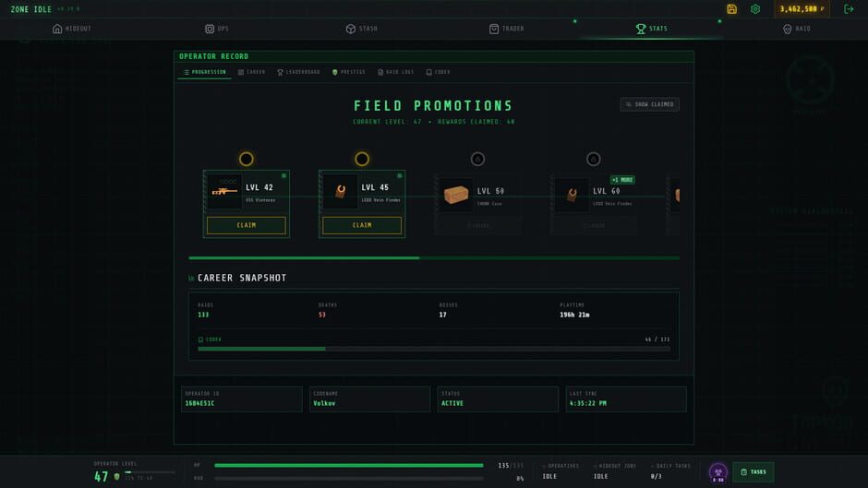Click the locked button under LVL 60
868x488 pixels.
click(594, 226)
